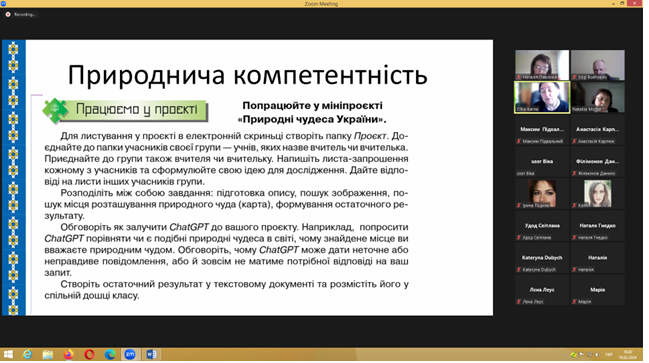Open the УКР keyboard language switcher
The height and width of the screenshot is (363, 649).
[609, 355]
